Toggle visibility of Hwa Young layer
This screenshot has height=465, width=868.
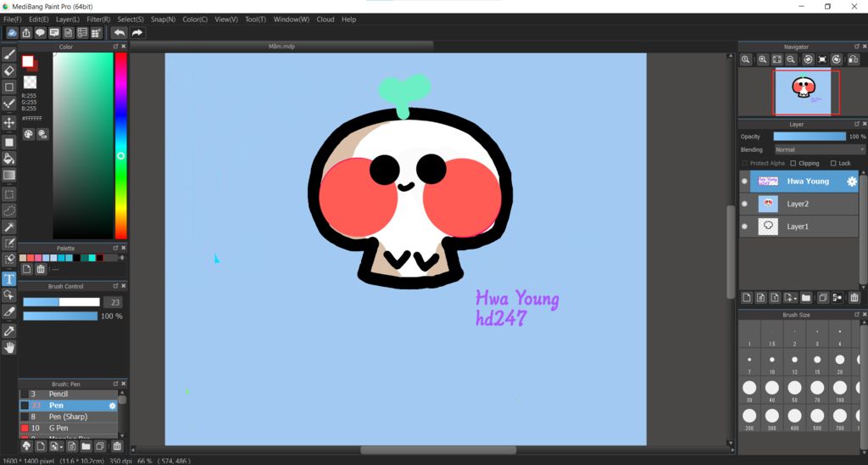coord(744,182)
